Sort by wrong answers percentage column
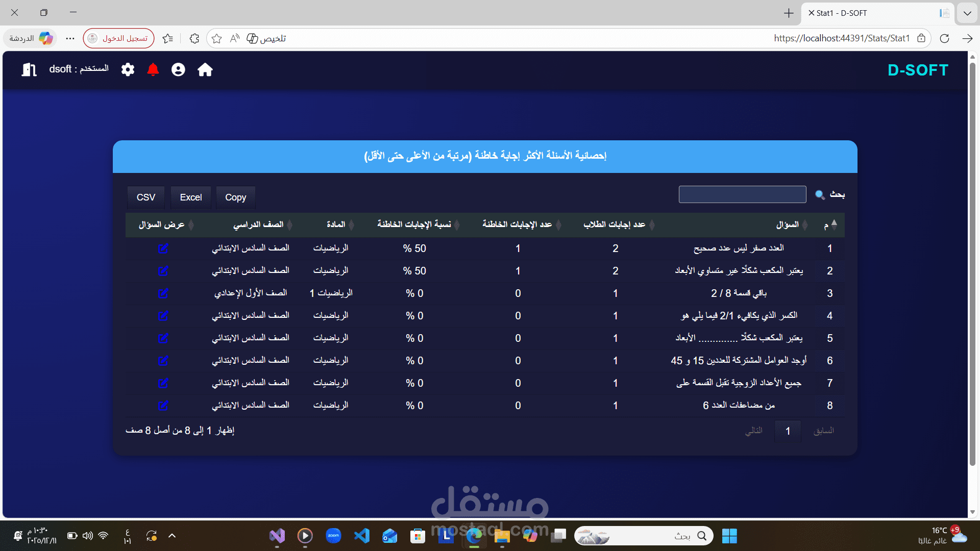Viewport: 980px width, 551px height. (x=414, y=224)
